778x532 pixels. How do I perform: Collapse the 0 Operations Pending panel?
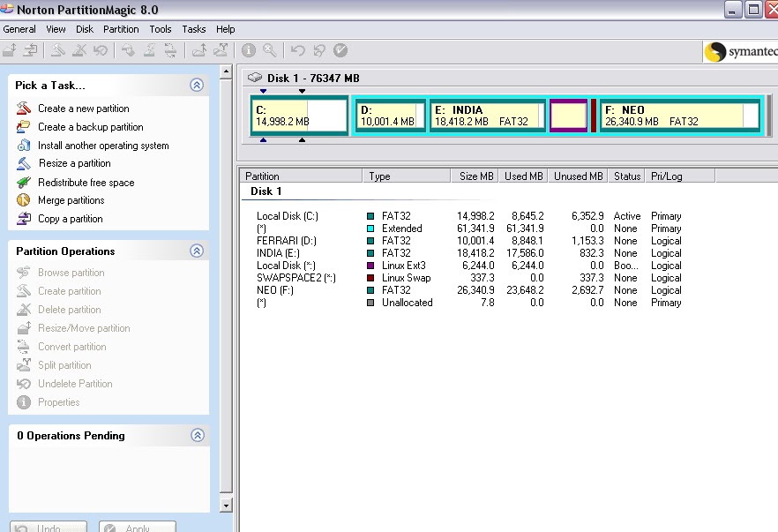(198, 435)
